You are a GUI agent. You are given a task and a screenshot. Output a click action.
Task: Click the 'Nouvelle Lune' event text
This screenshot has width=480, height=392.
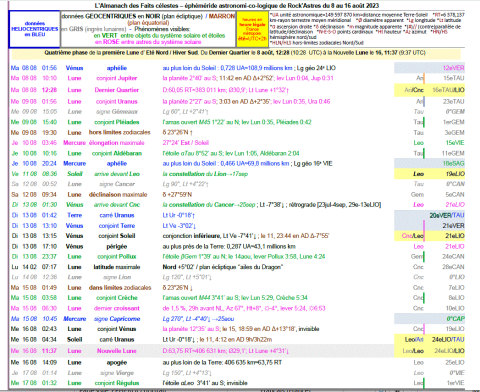pyautogui.click(x=117, y=351)
